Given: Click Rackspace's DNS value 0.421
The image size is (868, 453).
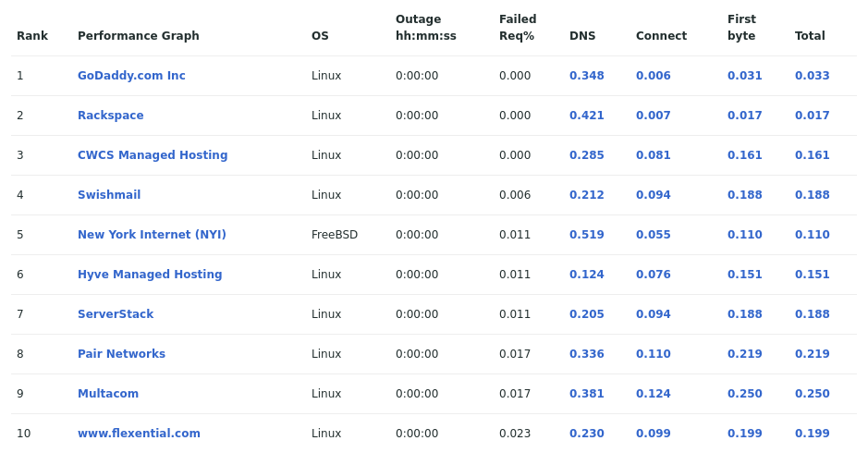Looking at the screenshot, I should click(x=587, y=116).
